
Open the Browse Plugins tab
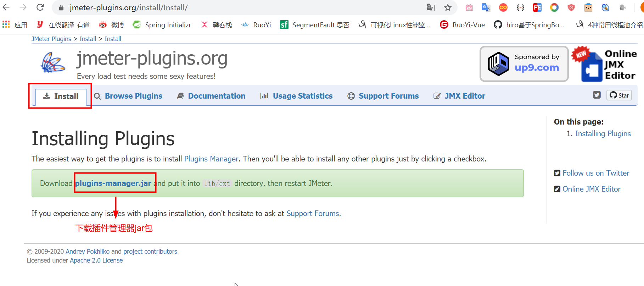(128, 96)
